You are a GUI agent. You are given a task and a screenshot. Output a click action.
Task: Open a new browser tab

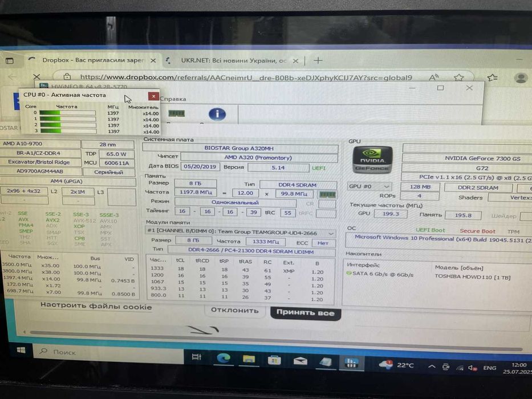[318, 61]
